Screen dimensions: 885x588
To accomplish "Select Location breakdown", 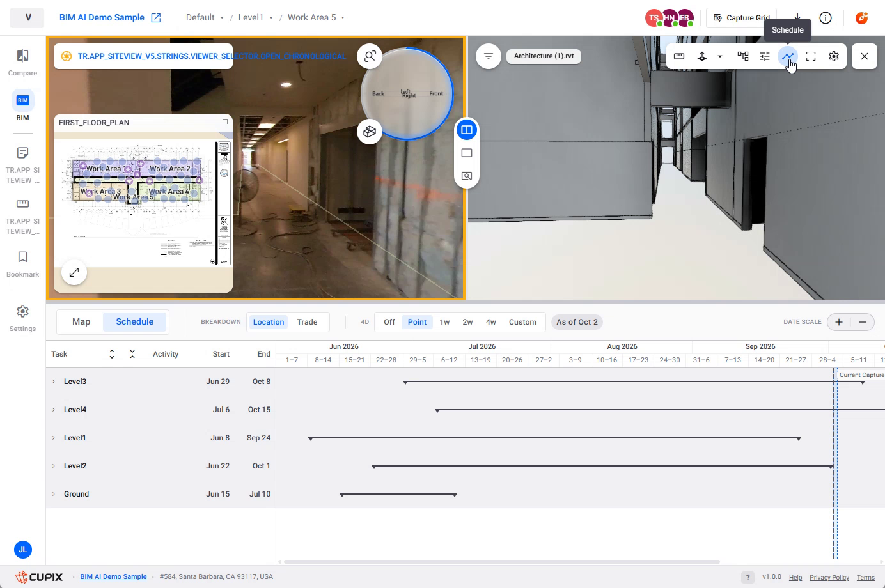I will click(269, 322).
